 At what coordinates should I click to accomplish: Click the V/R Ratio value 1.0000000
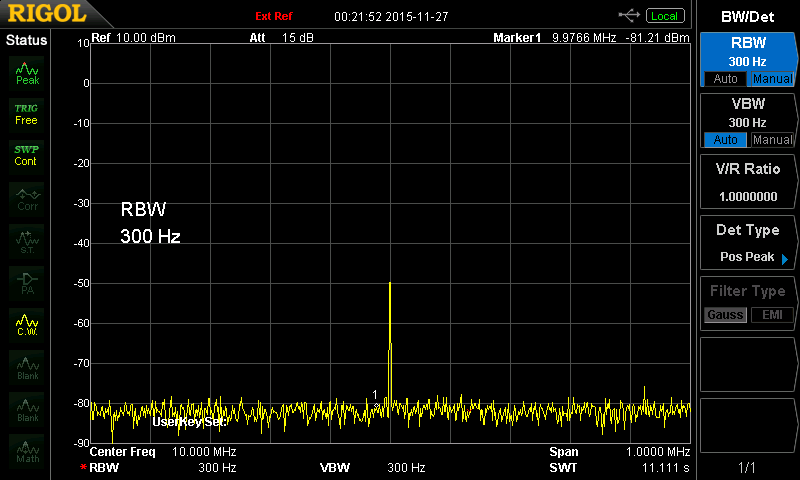click(x=748, y=196)
